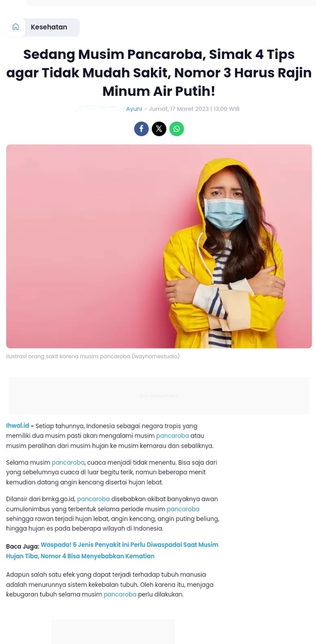Screen dimensions: 316x644
Task: Click the wayhomestudio image caption
Action: click(93, 356)
